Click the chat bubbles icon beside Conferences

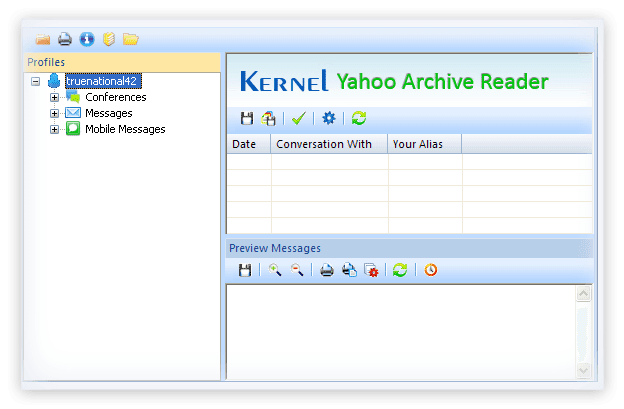(73, 97)
